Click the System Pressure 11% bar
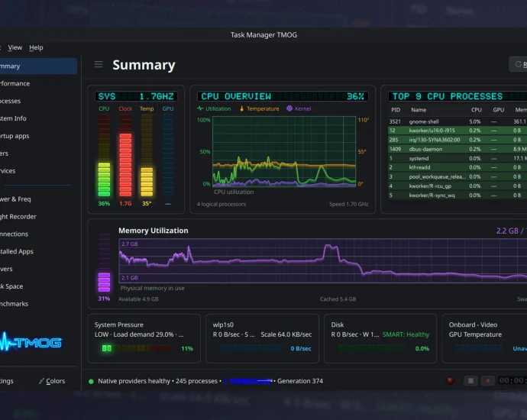 pyautogui.click(x=136, y=348)
